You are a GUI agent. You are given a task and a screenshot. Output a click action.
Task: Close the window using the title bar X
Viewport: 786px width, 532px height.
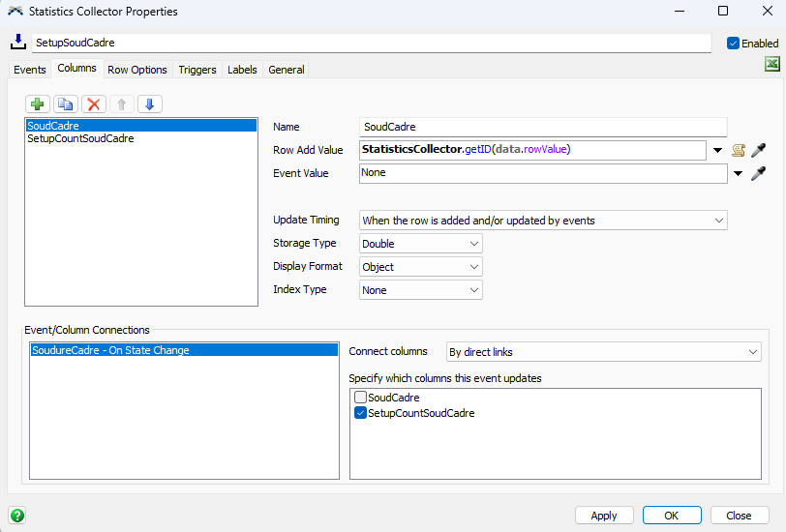click(767, 11)
